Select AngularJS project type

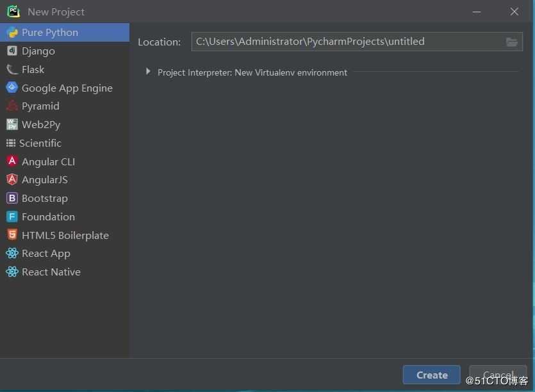[x=65, y=180]
